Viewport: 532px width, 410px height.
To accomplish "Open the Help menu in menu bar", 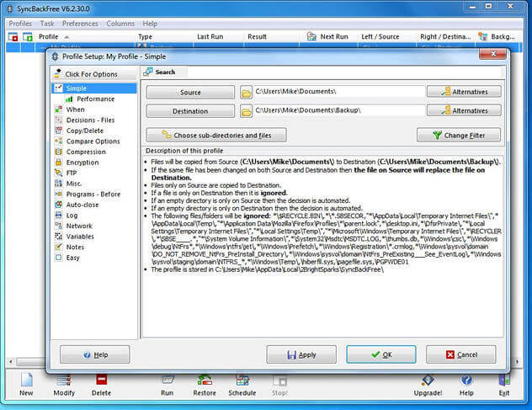I will click(150, 24).
